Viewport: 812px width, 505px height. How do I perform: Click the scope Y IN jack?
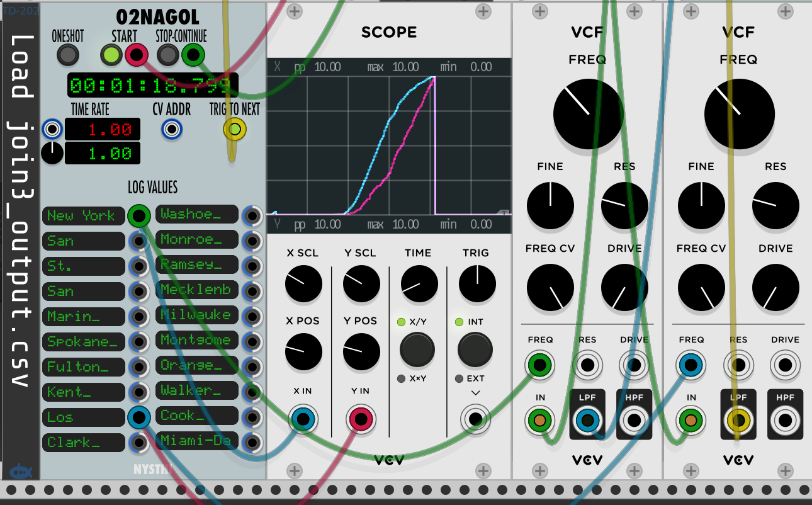click(x=361, y=419)
